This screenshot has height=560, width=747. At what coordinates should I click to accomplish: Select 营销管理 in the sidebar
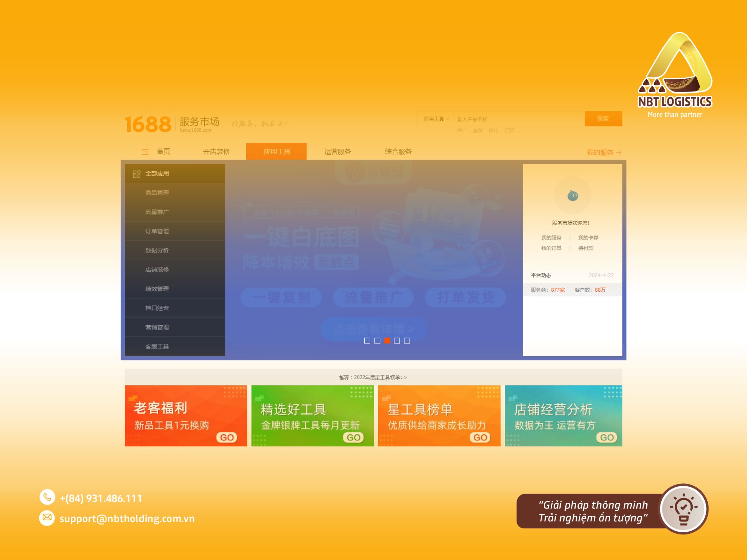[175, 327]
